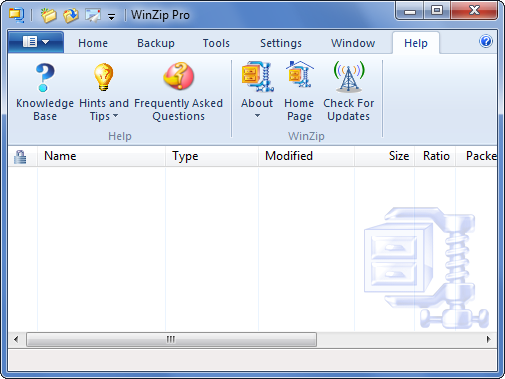Click the mail icon in quick access toolbar
This screenshot has width=505, height=379.
pyautogui.click(x=93, y=15)
